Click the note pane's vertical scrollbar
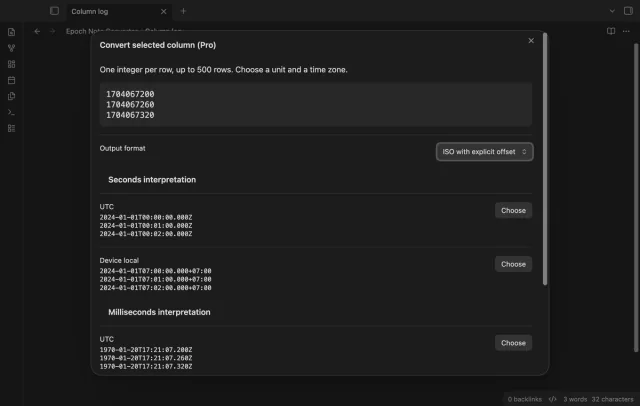 [636, 197]
